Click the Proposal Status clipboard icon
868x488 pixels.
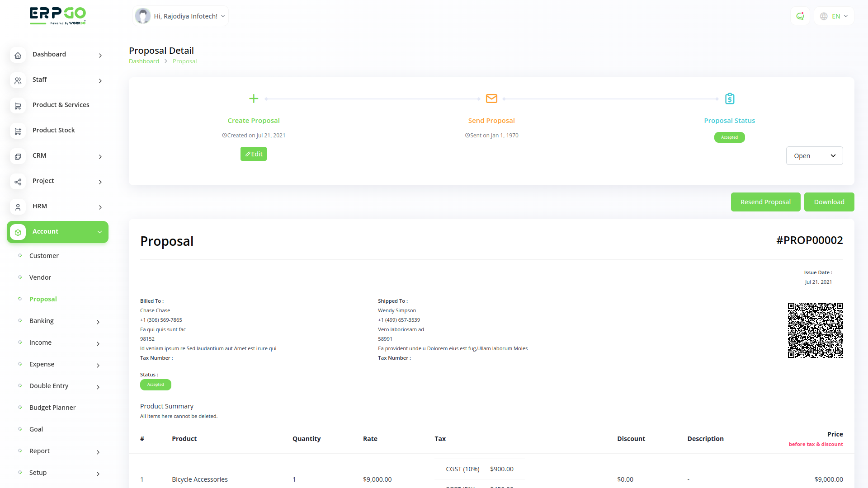pos(729,99)
